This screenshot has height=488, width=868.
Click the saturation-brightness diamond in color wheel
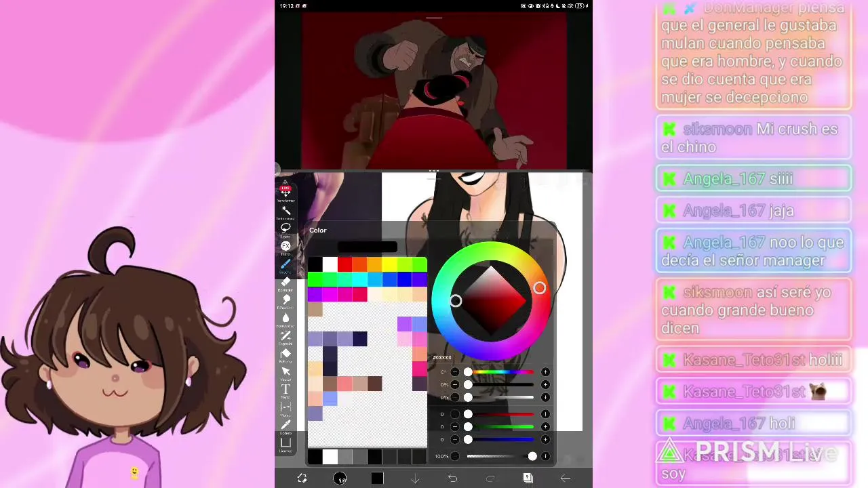(492, 301)
